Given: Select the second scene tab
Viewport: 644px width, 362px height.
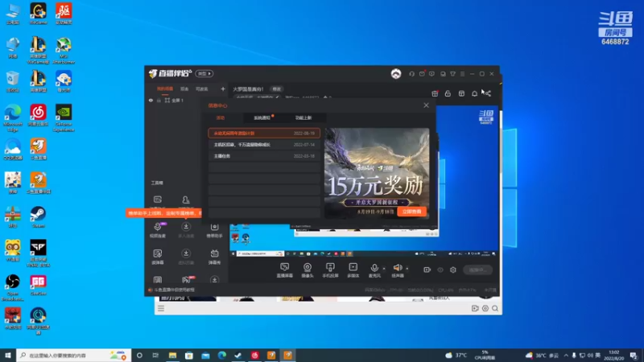Looking at the screenshot, I should coord(184,88).
